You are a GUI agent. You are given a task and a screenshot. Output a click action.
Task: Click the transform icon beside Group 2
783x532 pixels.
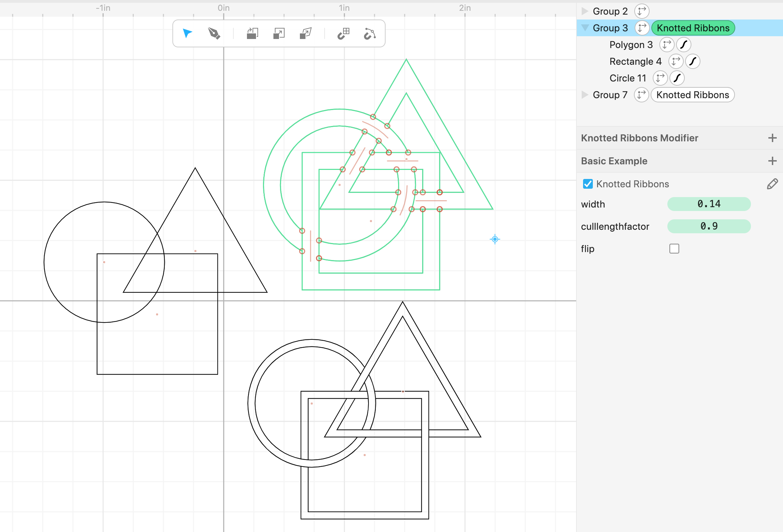click(x=642, y=11)
